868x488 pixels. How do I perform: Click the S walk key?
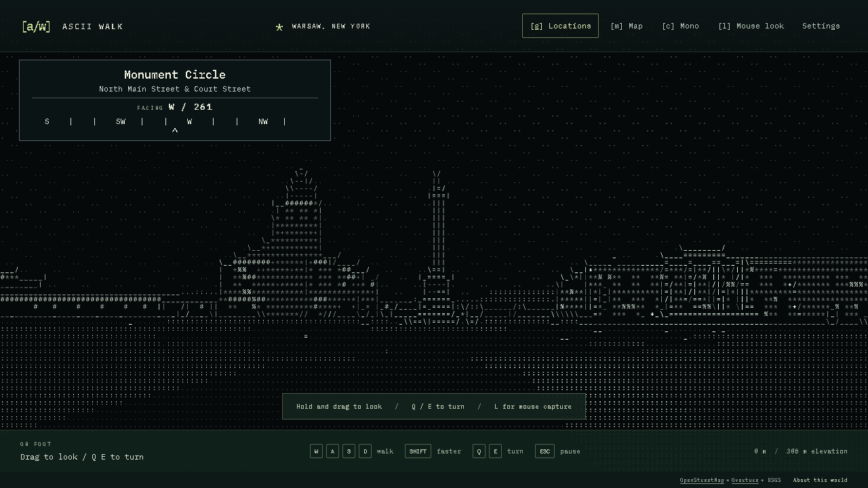tap(349, 451)
